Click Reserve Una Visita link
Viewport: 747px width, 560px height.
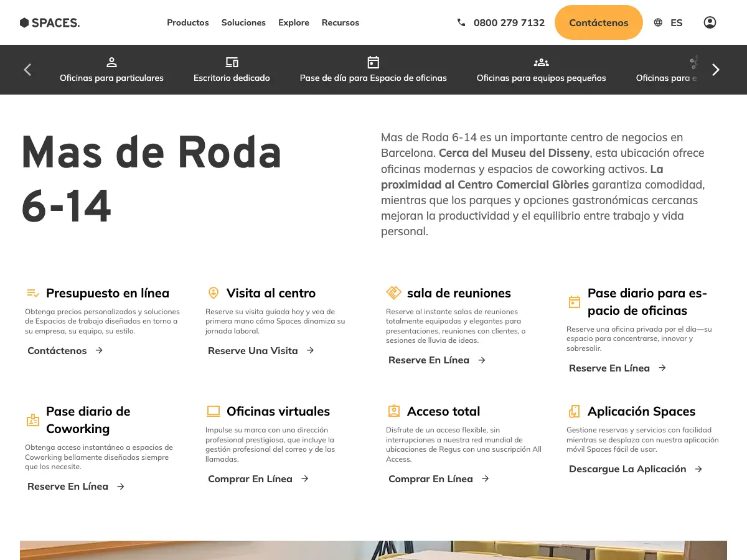click(x=253, y=350)
